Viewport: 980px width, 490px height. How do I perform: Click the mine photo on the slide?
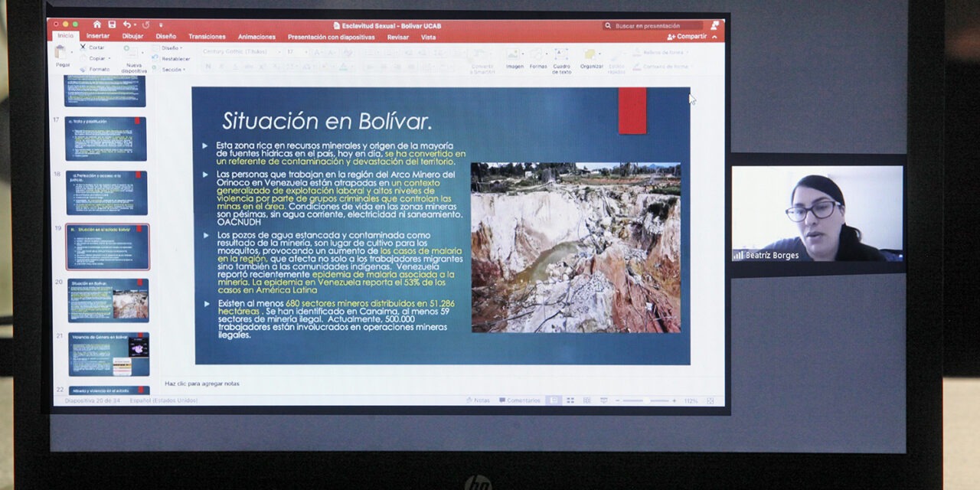(576, 247)
